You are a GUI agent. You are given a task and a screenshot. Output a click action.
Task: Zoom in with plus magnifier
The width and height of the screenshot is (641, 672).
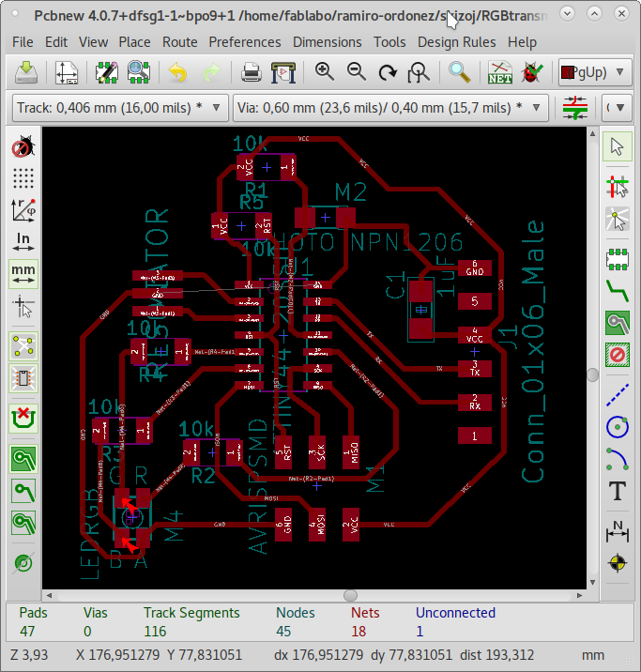(x=325, y=72)
